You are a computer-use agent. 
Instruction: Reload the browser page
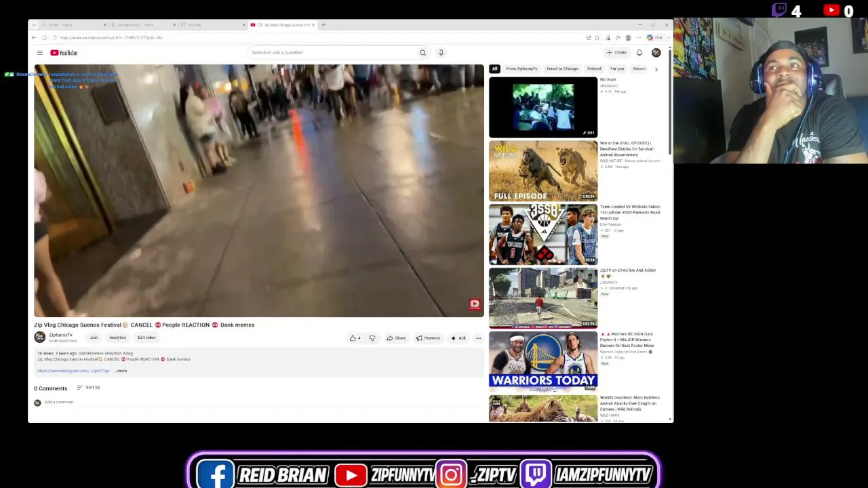45,38
